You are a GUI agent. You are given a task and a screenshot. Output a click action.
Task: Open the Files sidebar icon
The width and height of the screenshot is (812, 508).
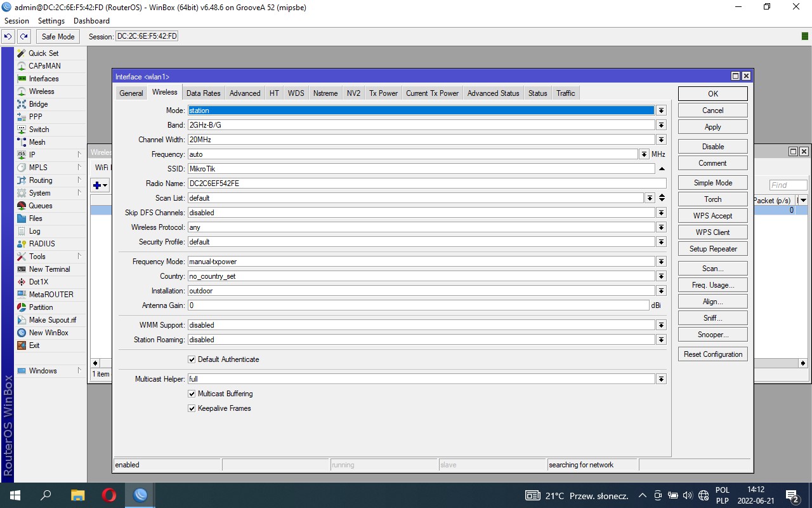click(x=22, y=218)
